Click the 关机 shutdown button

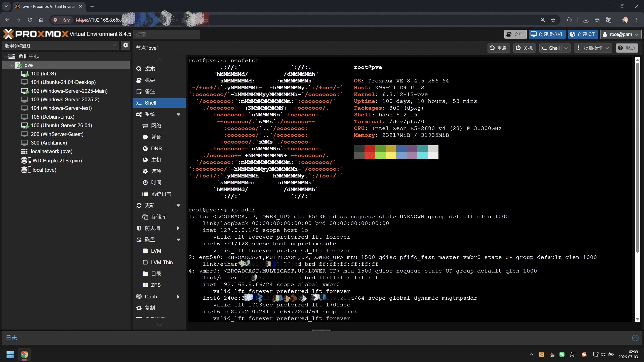pyautogui.click(x=524, y=48)
